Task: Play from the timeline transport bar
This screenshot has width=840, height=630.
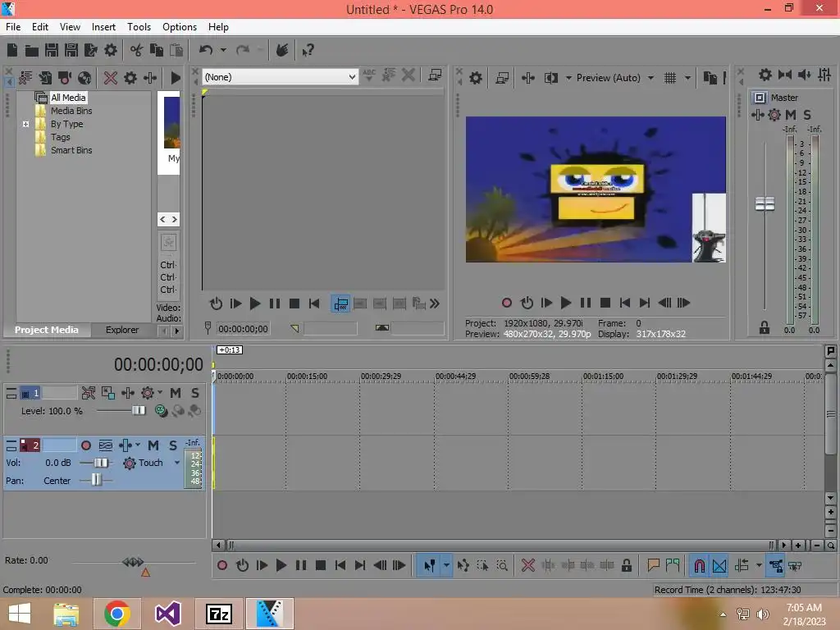Action: (x=281, y=565)
